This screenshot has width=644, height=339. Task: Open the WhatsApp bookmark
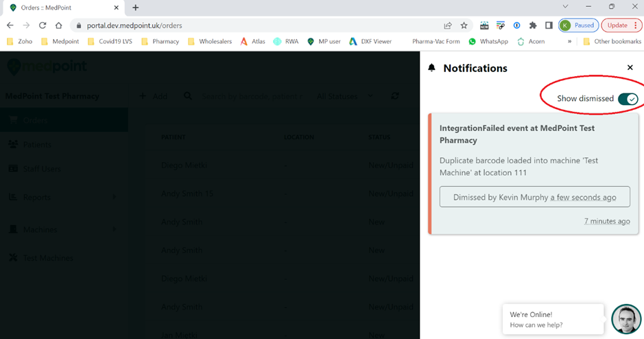coord(488,41)
